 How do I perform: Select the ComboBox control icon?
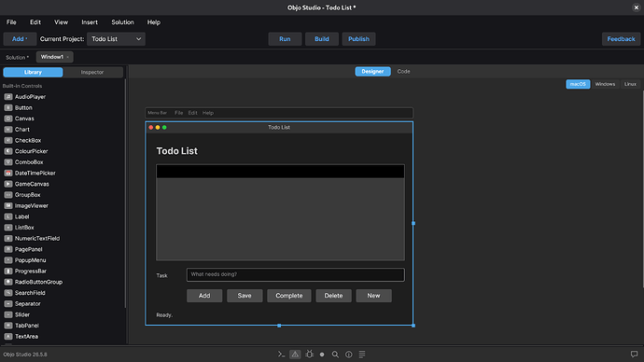click(x=8, y=162)
